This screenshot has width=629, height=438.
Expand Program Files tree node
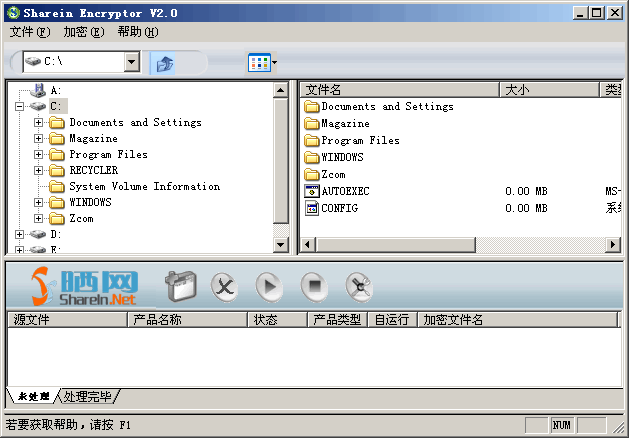tap(38, 154)
